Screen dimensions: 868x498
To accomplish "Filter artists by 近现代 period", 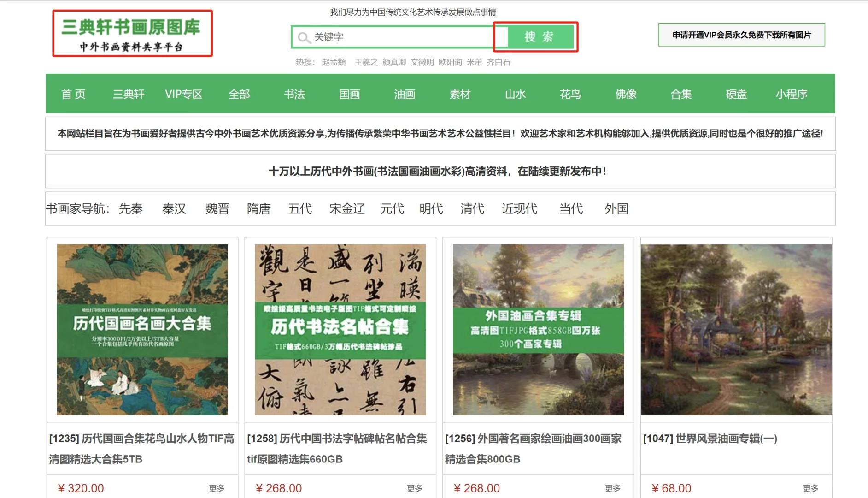I will click(x=519, y=209).
